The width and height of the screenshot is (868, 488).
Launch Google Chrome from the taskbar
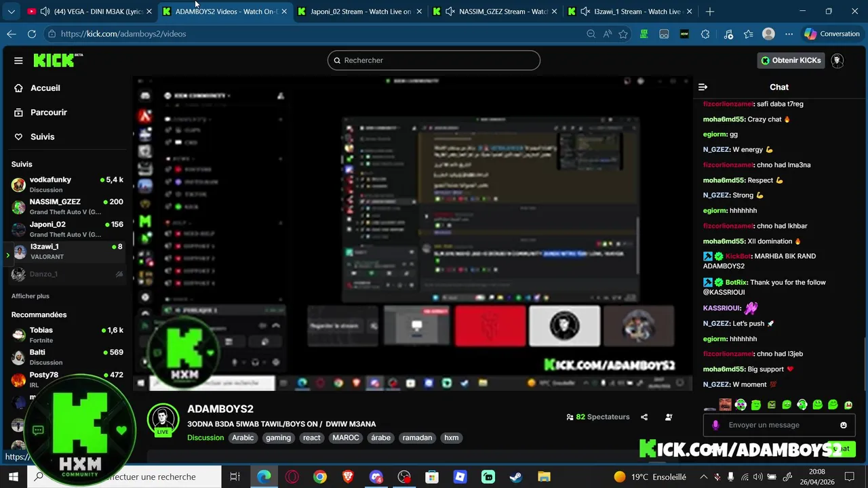320,477
